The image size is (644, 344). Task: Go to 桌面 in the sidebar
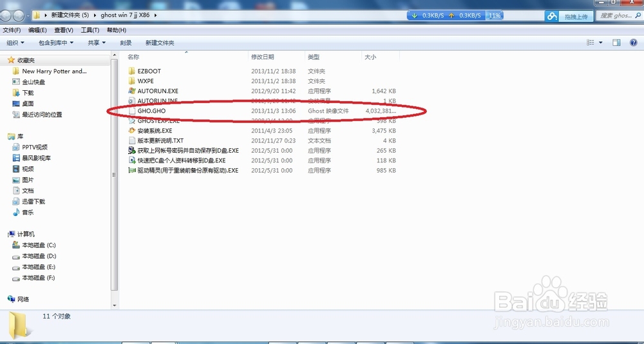point(28,104)
